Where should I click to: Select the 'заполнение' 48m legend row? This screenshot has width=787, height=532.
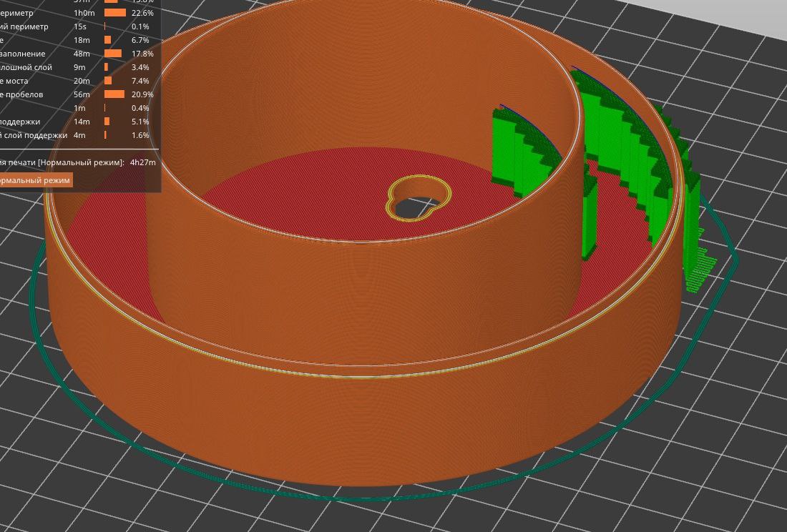coord(78,54)
